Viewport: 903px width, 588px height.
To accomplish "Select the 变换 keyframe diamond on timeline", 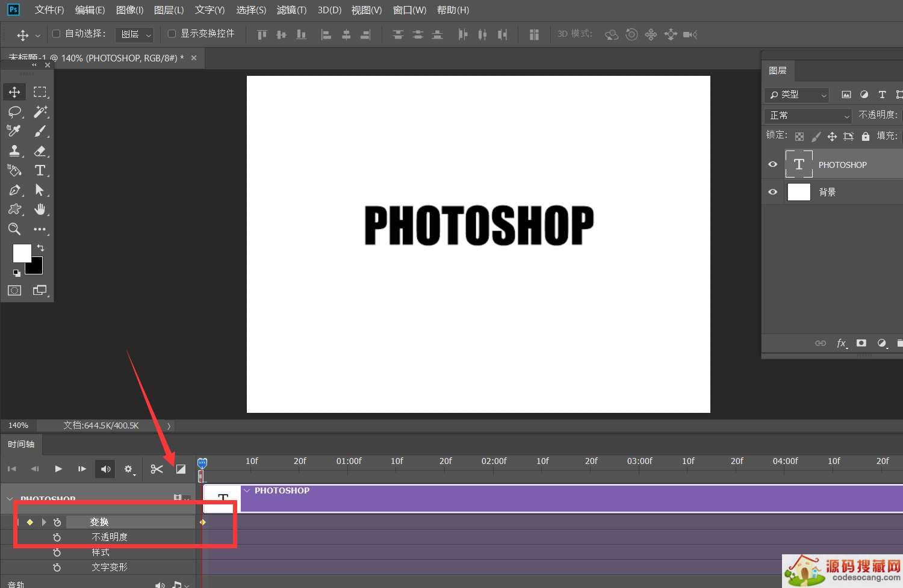I will tap(203, 522).
